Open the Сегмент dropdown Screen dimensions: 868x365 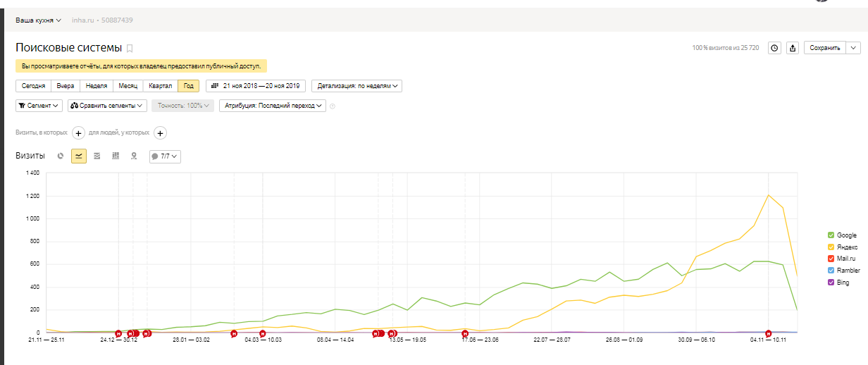click(39, 106)
